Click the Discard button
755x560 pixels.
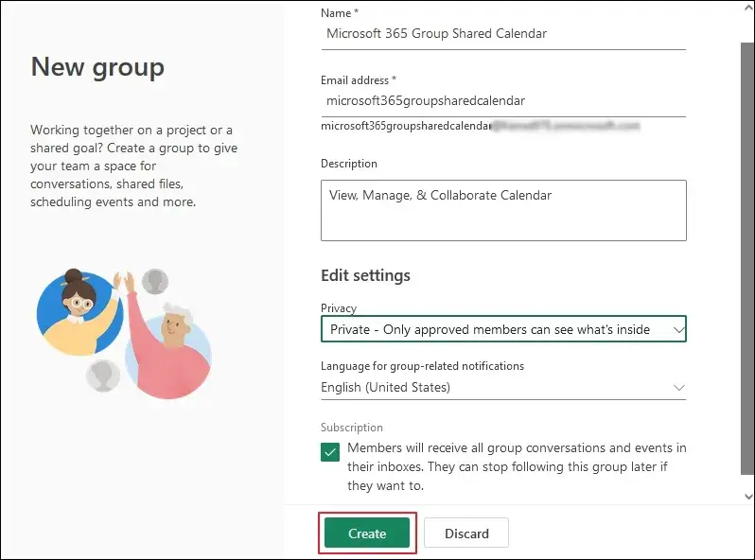point(466,533)
